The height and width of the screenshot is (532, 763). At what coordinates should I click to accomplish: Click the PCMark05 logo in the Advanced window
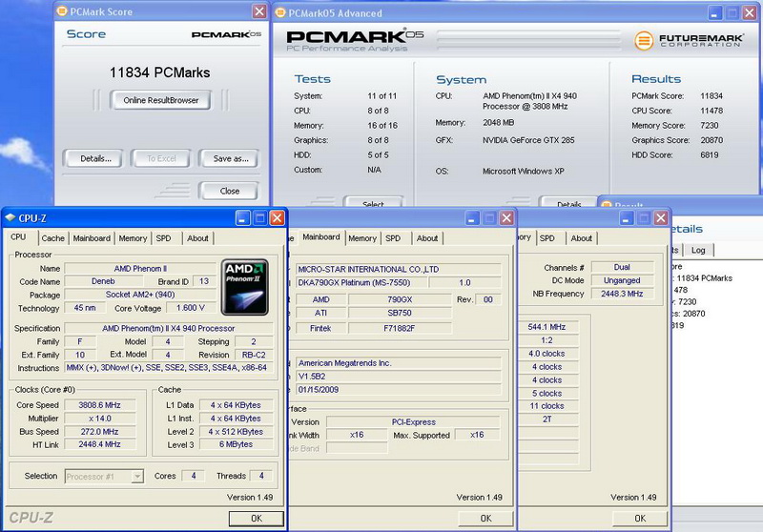click(355, 41)
